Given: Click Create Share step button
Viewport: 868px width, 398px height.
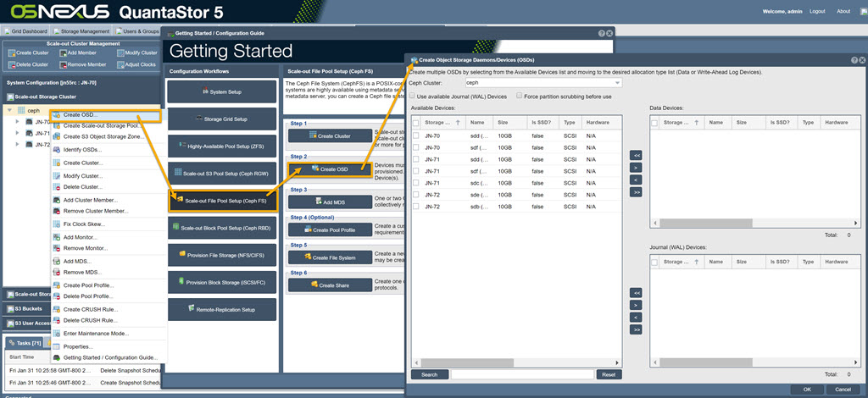Looking at the screenshot, I should pyautogui.click(x=330, y=285).
